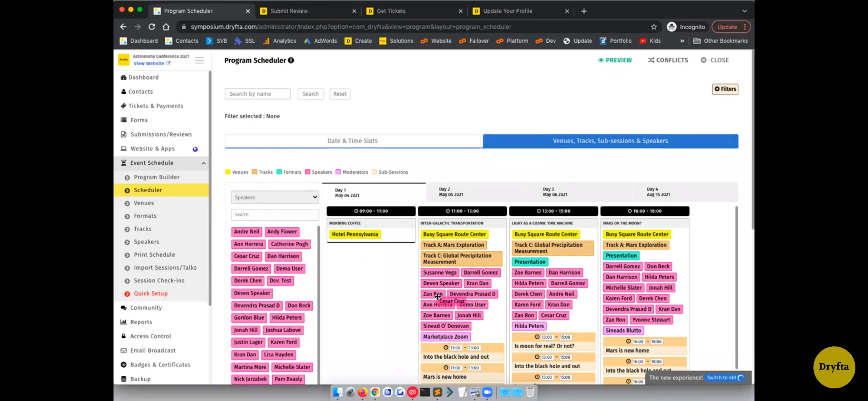
Task: Open a new browser tab with plus
Action: point(583,11)
